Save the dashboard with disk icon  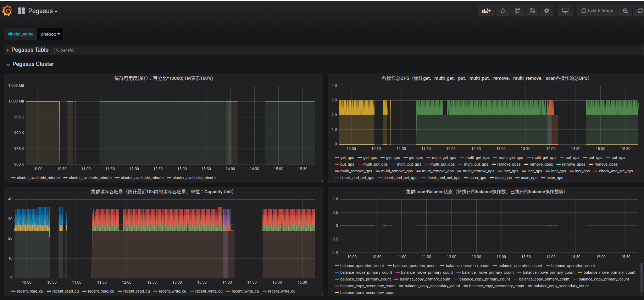point(532,11)
